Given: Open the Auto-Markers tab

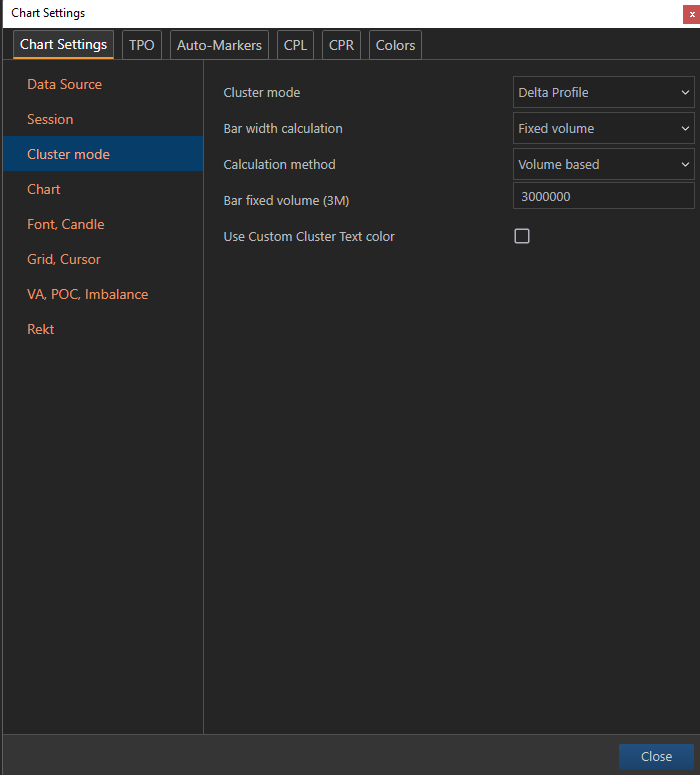Looking at the screenshot, I should coord(219,45).
